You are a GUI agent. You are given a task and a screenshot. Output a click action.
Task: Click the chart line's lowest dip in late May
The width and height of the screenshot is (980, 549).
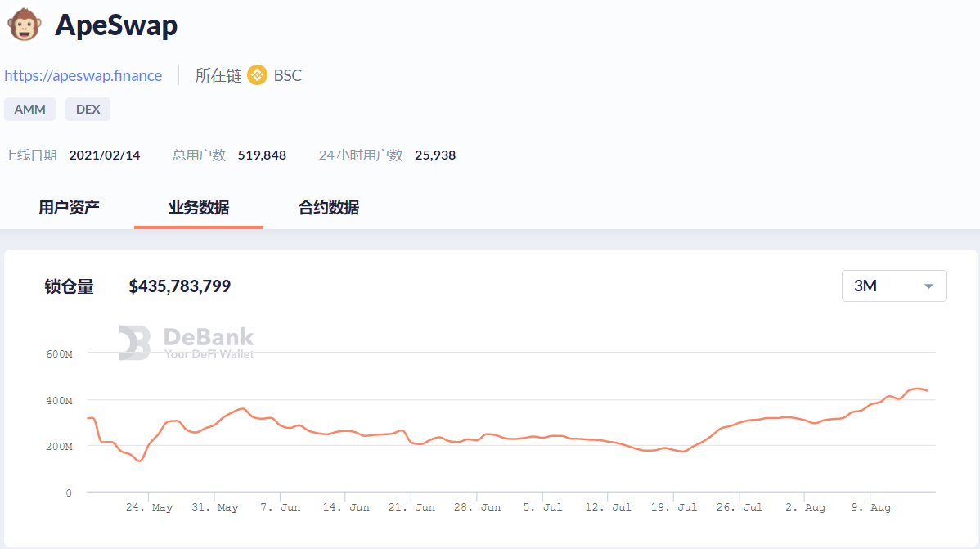click(141, 461)
